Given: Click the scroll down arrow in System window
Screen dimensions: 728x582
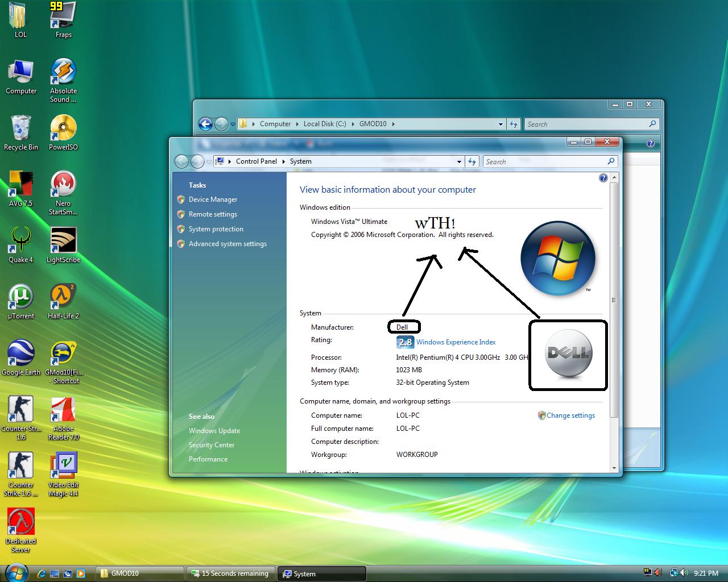Looking at the screenshot, I should pos(614,468).
